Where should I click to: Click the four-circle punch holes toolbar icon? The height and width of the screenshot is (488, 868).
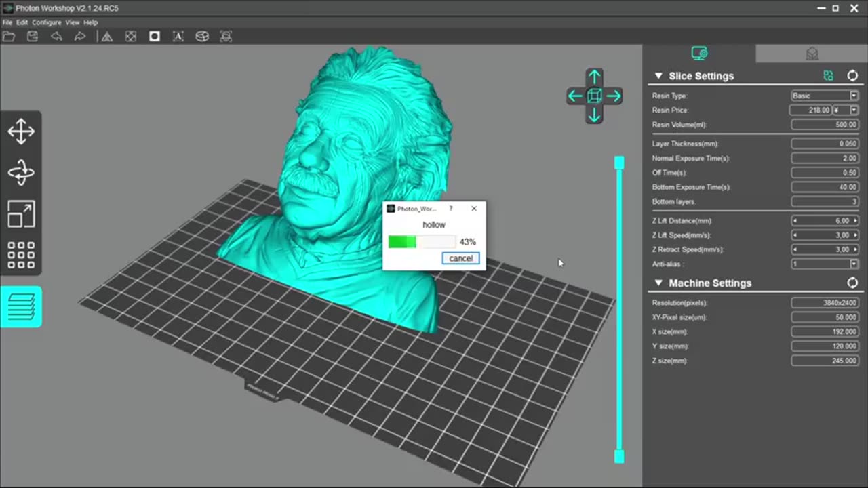pos(131,37)
